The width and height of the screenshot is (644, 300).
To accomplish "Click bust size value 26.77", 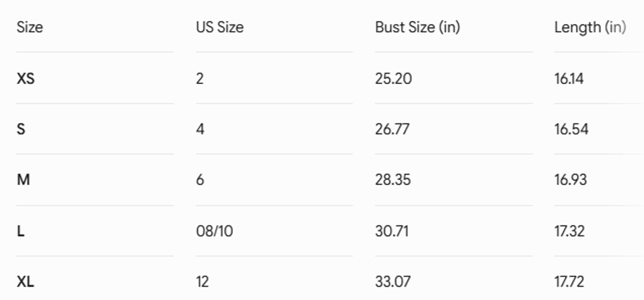I will (392, 129).
